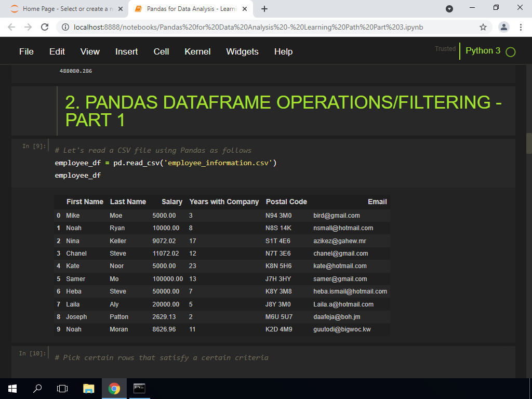532x399 pixels.
Task: Reload the notebook page
Action: point(45,27)
